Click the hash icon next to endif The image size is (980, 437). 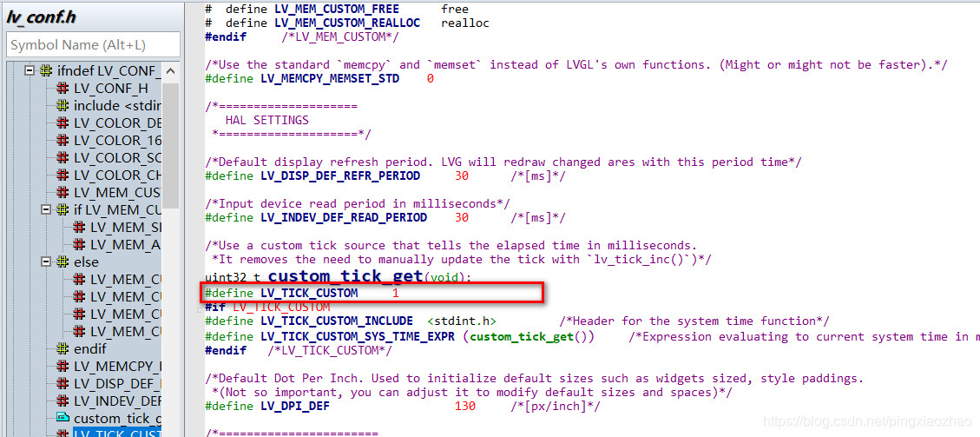(62, 348)
